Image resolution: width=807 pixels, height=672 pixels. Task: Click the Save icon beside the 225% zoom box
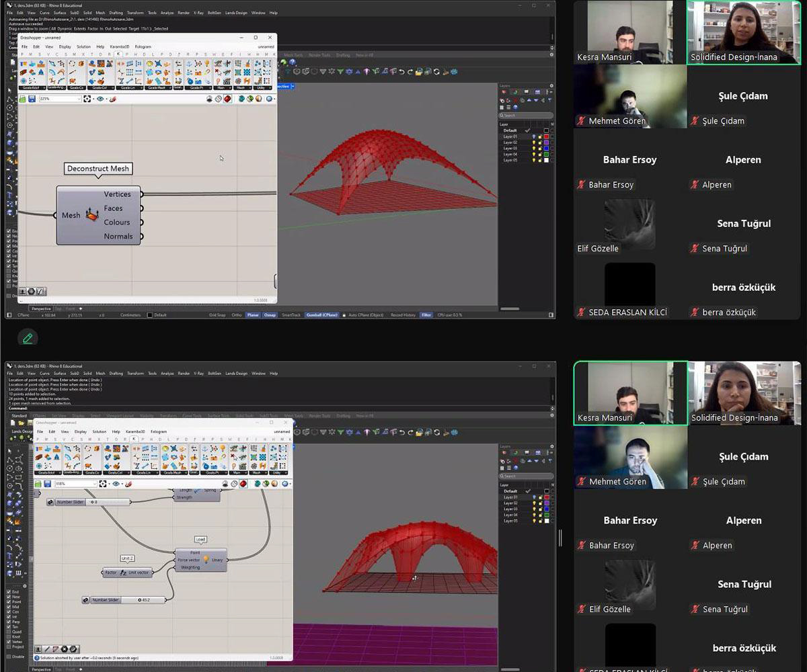[x=32, y=99]
